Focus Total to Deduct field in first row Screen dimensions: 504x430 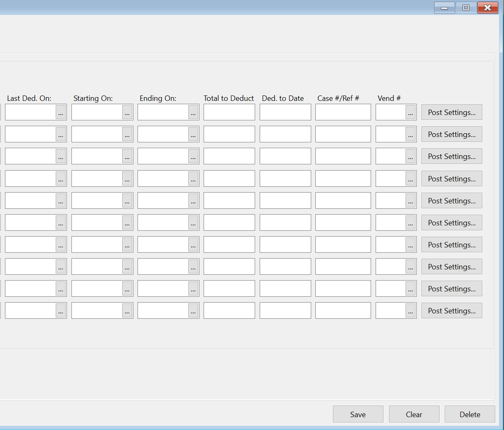coord(229,112)
